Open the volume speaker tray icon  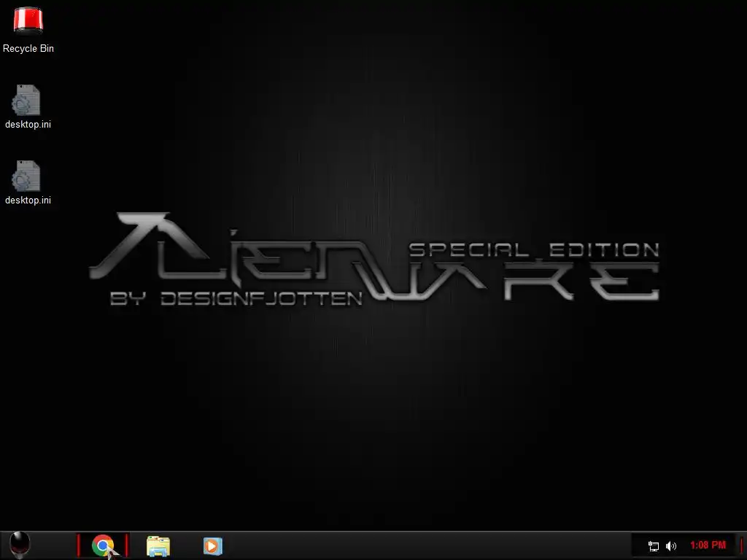tap(671, 545)
